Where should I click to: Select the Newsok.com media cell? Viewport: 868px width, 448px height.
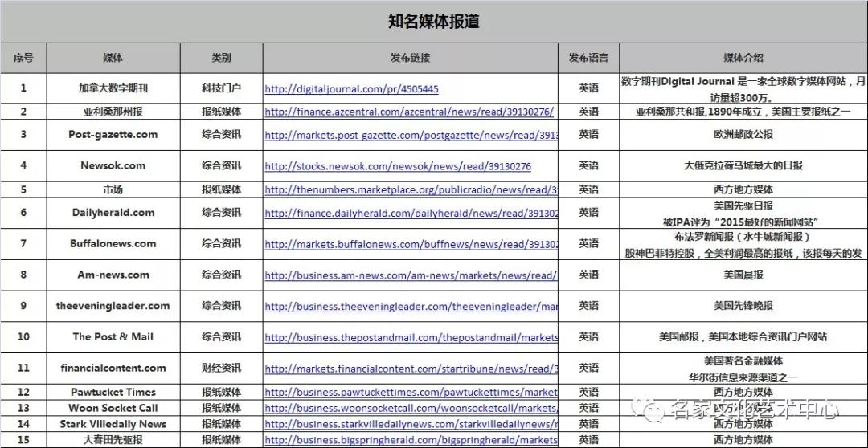tap(113, 165)
